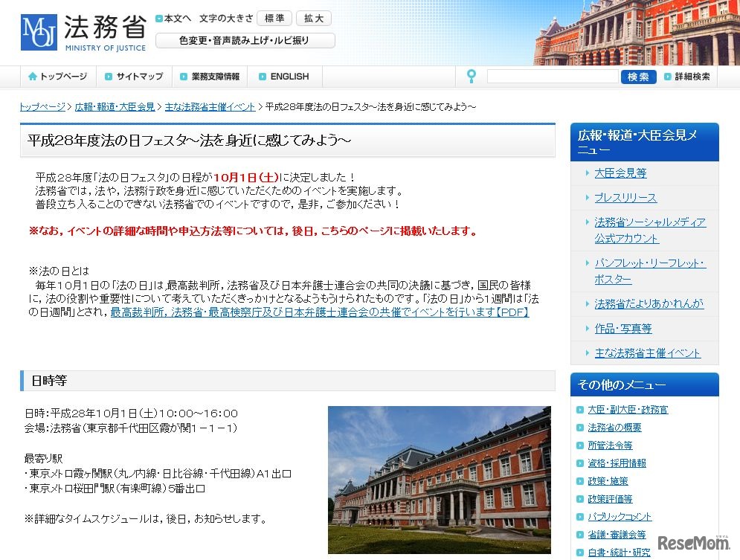Click the blue square icon before サイトマップ
The image size is (740, 560).
click(110, 76)
